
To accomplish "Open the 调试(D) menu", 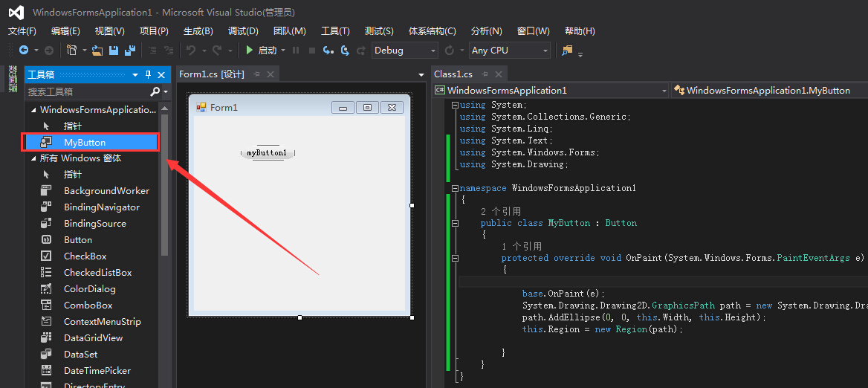I will (x=243, y=31).
